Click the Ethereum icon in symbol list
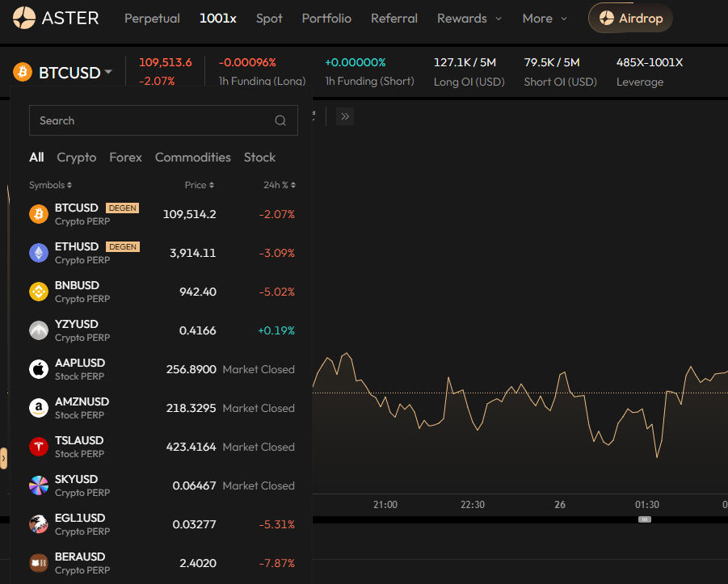Viewport: 728px width, 584px height. click(39, 253)
